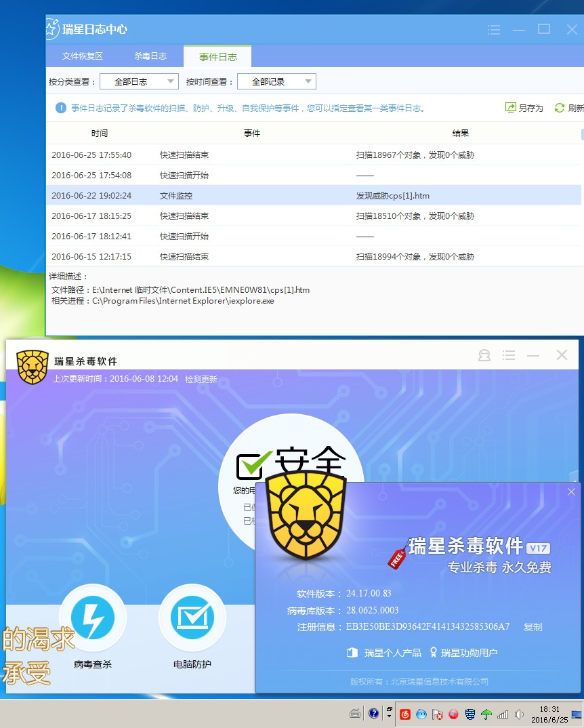Select the 2016-06-25 17:54:08 log row

[314, 175]
